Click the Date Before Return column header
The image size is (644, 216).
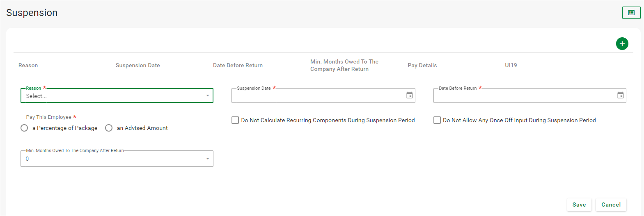pos(238,65)
